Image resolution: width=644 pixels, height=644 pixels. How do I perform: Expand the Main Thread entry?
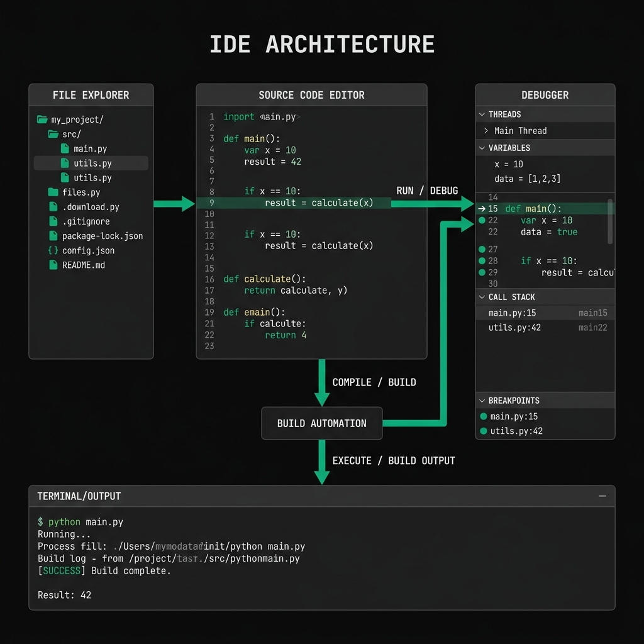(x=486, y=131)
